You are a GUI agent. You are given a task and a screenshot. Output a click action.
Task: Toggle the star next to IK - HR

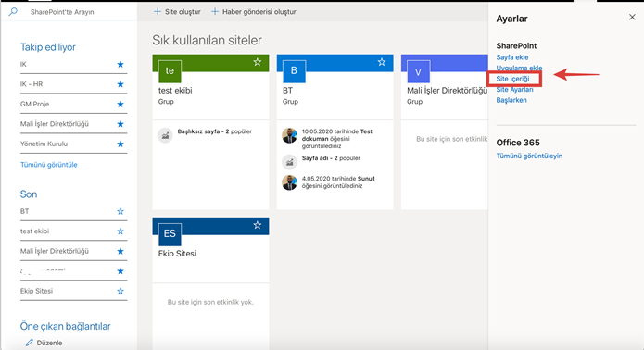(x=120, y=84)
